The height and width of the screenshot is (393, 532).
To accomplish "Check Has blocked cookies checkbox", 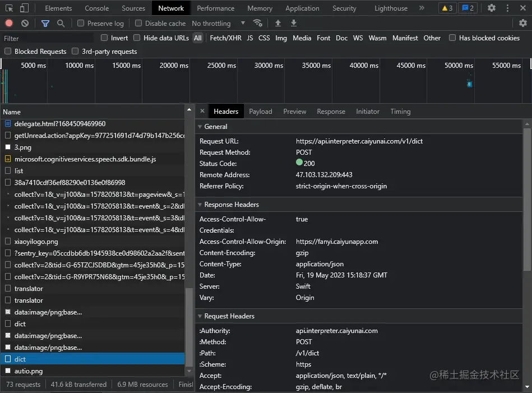I will (452, 38).
